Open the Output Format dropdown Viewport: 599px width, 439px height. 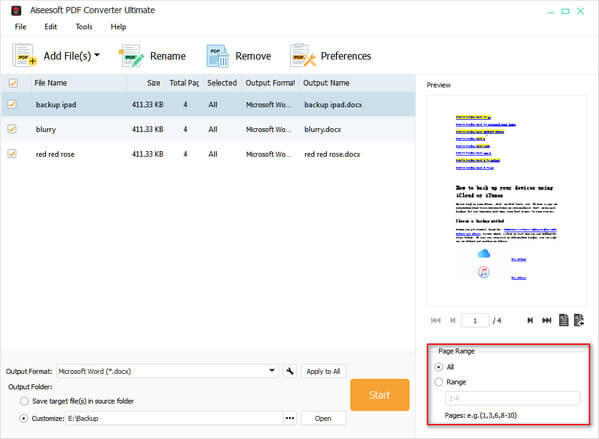point(272,371)
